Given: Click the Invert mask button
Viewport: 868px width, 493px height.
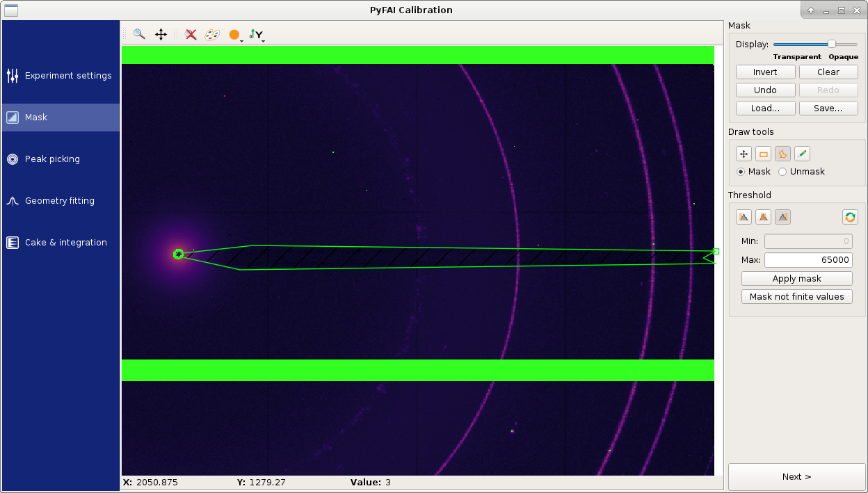Looking at the screenshot, I should 765,72.
